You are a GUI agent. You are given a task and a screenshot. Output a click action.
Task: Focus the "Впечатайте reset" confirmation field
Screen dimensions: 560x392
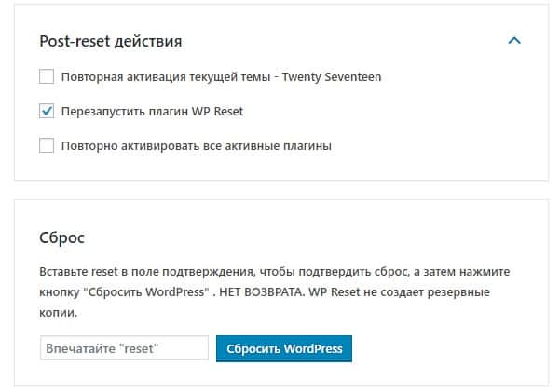point(124,349)
